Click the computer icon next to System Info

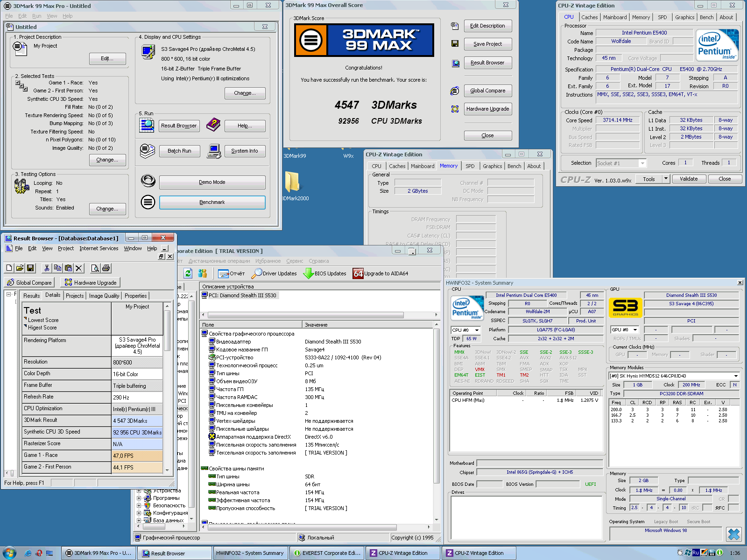(214, 151)
